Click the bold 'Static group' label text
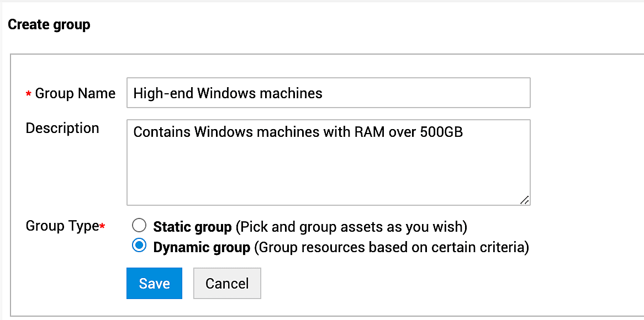The image size is (644, 320). 192,227
